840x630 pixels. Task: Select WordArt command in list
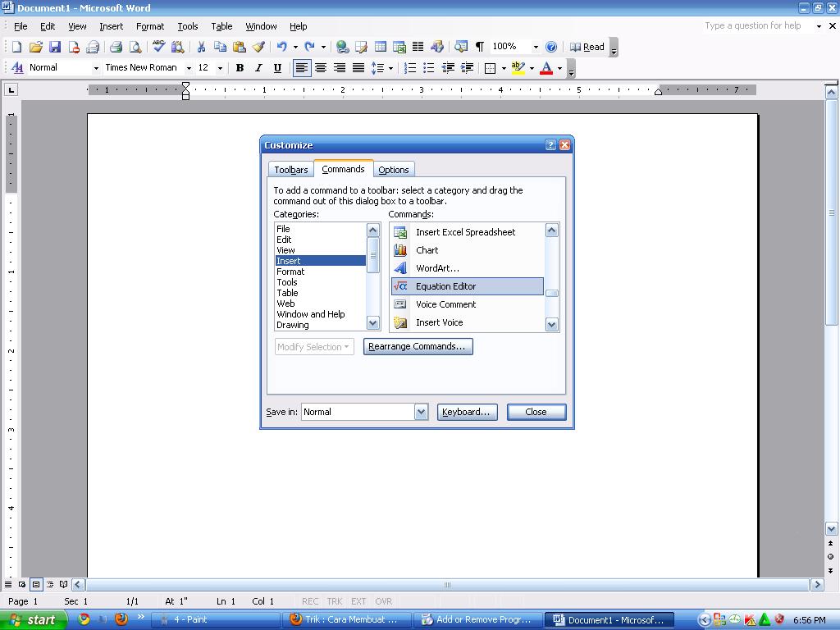(x=467, y=268)
